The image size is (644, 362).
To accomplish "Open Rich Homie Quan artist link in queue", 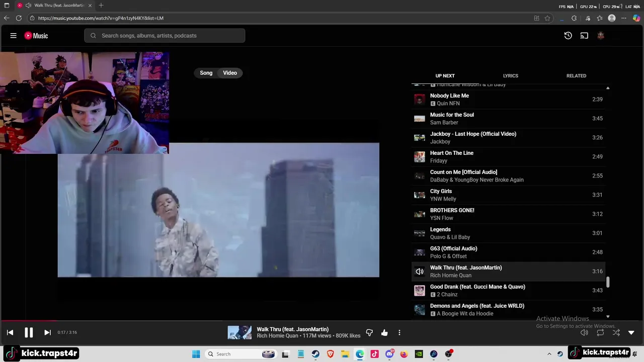I will (x=450, y=276).
